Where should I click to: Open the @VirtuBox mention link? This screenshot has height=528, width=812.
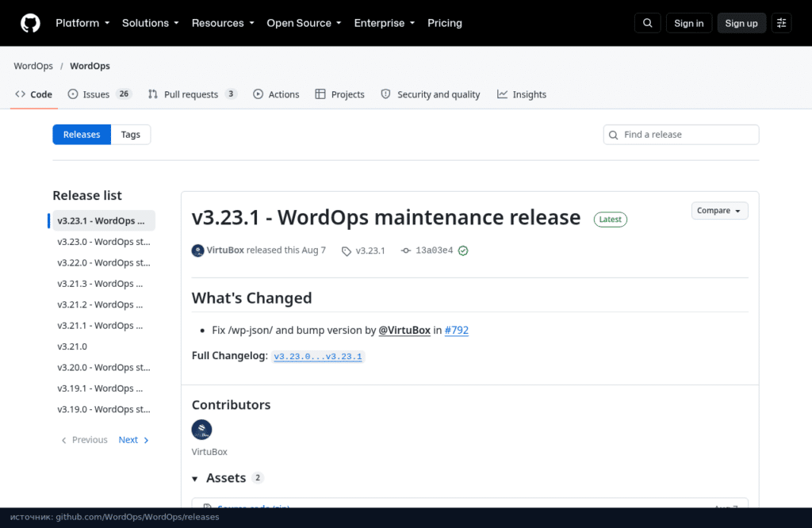pyautogui.click(x=404, y=331)
